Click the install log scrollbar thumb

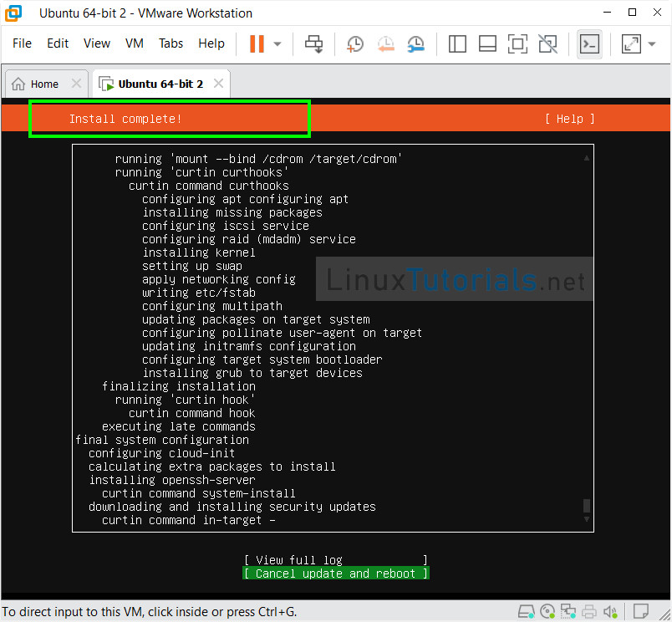[x=587, y=506]
